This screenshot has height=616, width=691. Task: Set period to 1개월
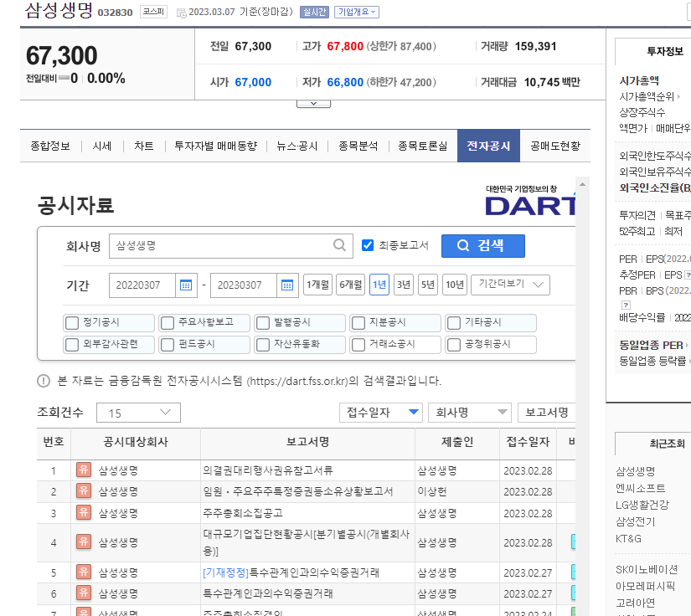click(x=317, y=285)
